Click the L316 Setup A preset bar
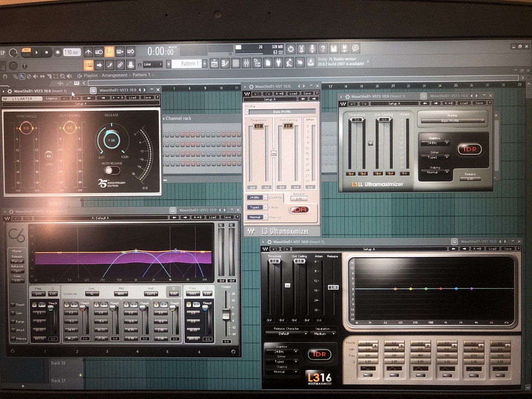 [x=369, y=249]
